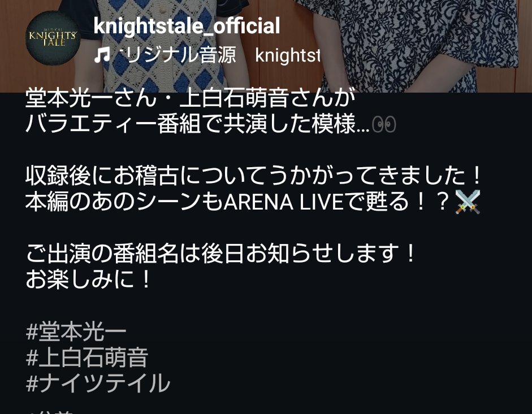This screenshot has width=532, height=414.
Task: Open the #ナイツテイル hashtag
Action: [x=98, y=383]
